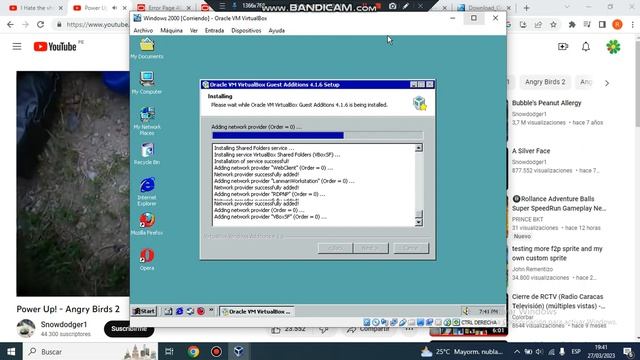Open YouTube notifications bell

(586, 47)
